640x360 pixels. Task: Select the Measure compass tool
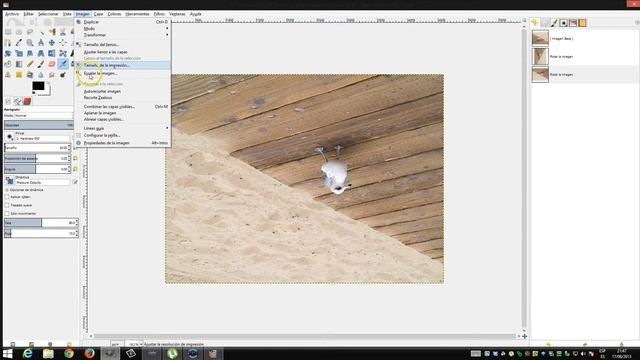(41, 42)
